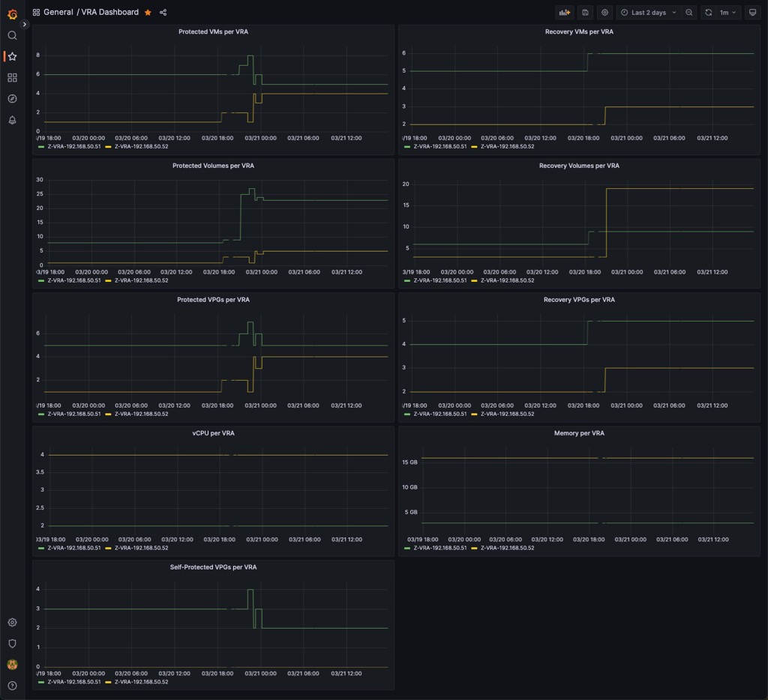Open the search icon in sidebar

click(12, 35)
